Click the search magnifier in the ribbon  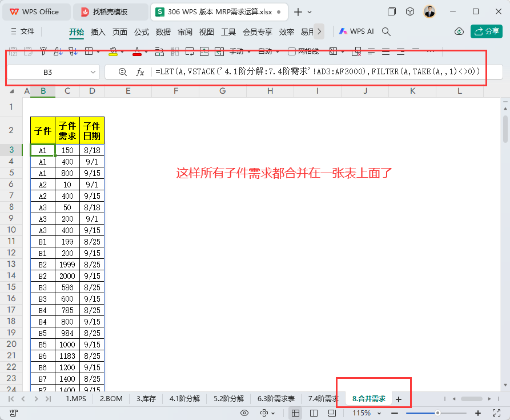[x=386, y=31]
